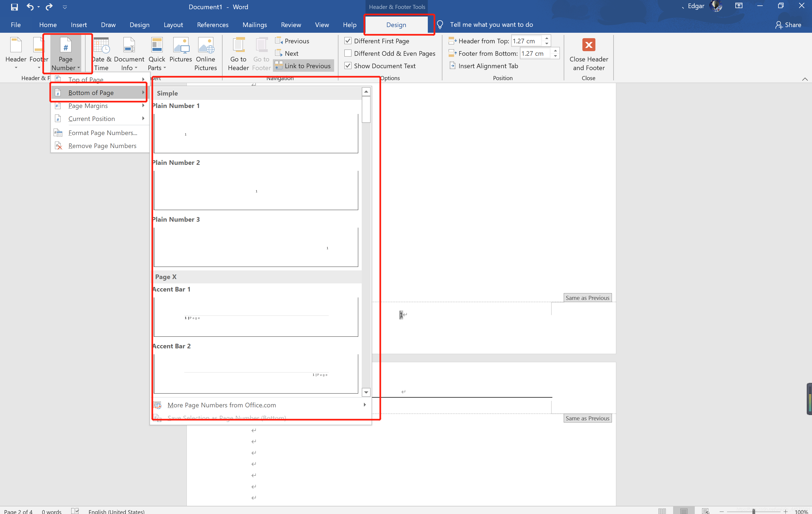The height and width of the screenshot is (514, 812).
Task: Uncheck Different First Page checkbox
Action: coord(348,41)
